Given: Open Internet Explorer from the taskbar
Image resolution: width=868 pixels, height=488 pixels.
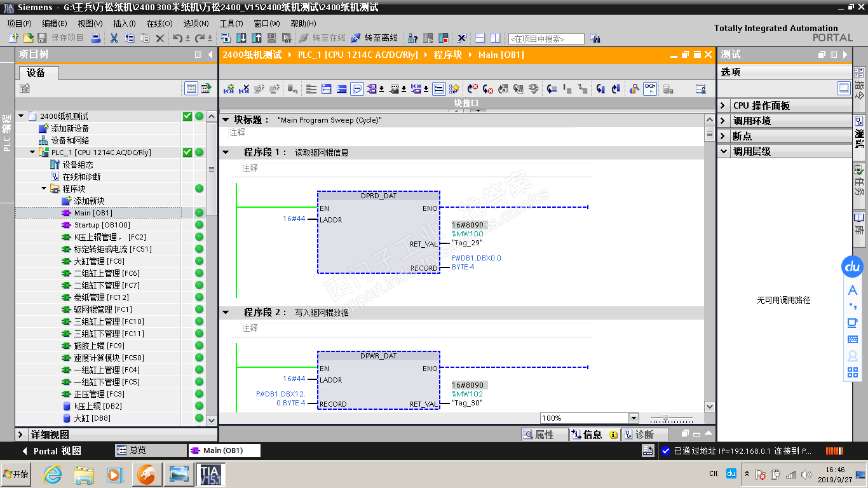Looking at the screenshot, I should click(52, 474).
